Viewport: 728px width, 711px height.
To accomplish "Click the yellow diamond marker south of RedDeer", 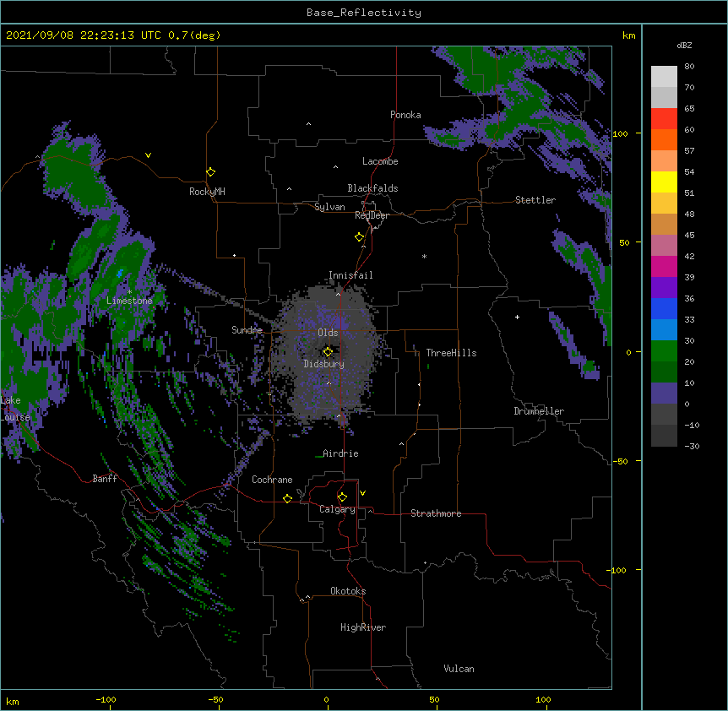I will click(360, 237).
